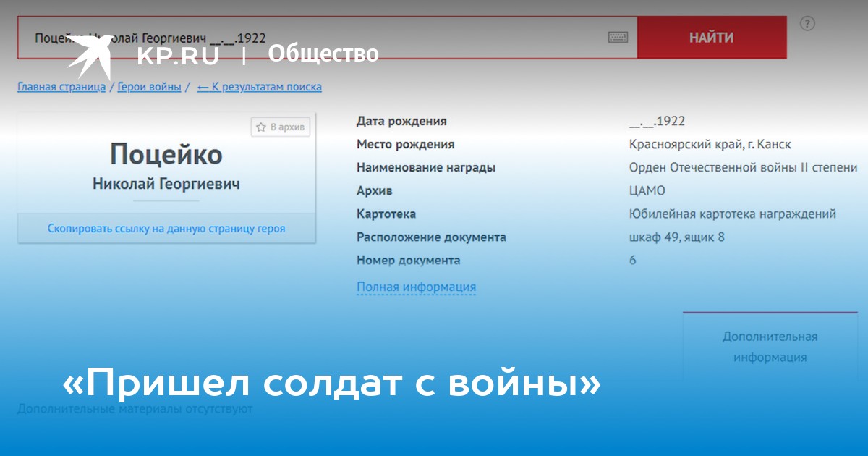
Task: Click document location шкаф 49, ящик 8
Action: [x=677, y=237]
